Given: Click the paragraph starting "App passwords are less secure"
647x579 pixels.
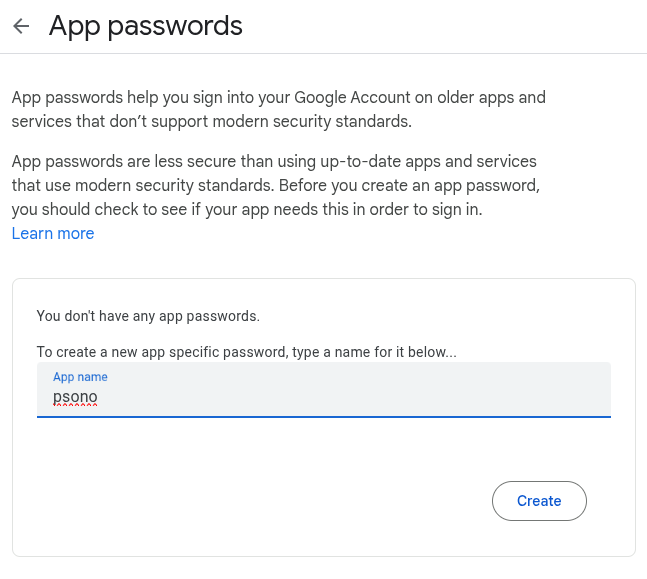Looking at the screenshot, I should point(274,185).
